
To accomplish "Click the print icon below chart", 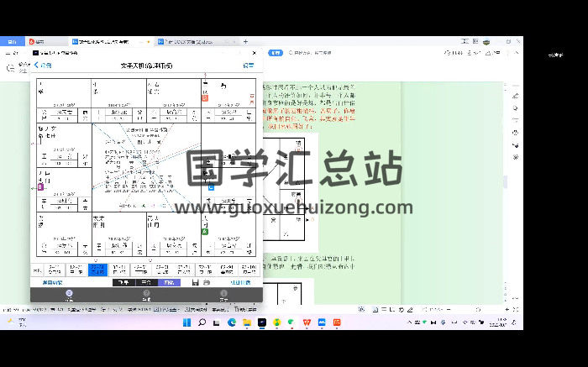I will (x=207, y=282).
